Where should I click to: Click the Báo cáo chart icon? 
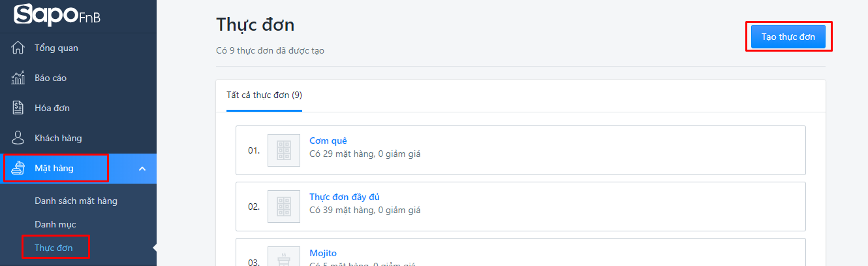tap(18, 78)
